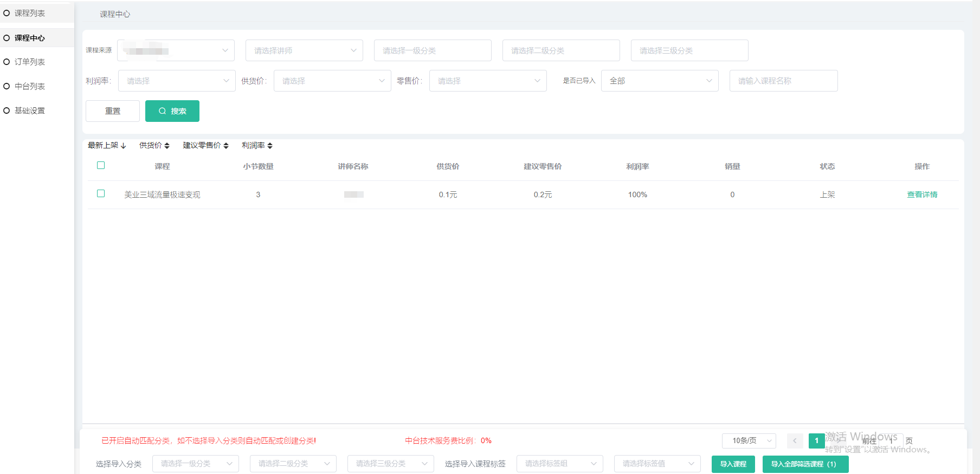This screenshot has width=980, height=474.
Task: Click the 搜索 button with magnifier icon
Action: point(172,111)
